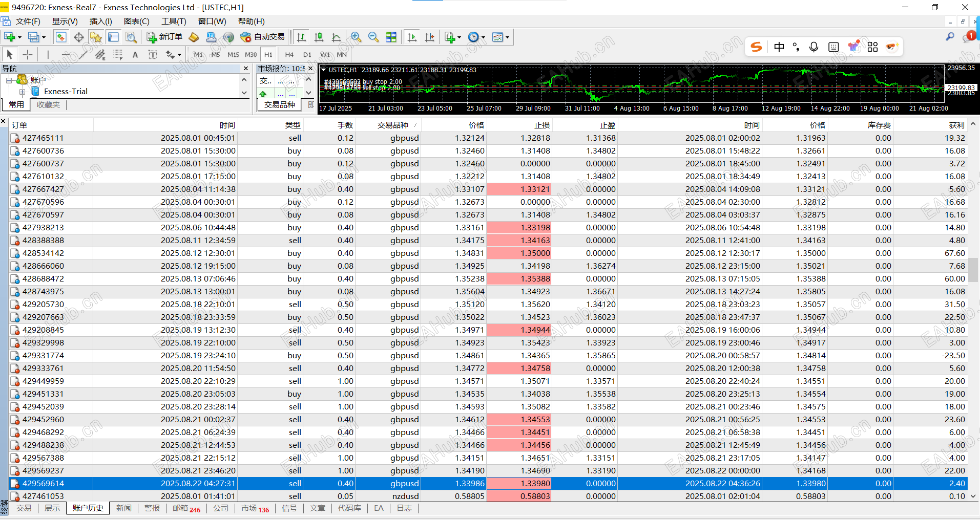
Task: Open the Periods clock dropdown arrow
Action: pyautogui.click(x=483, y=37)
